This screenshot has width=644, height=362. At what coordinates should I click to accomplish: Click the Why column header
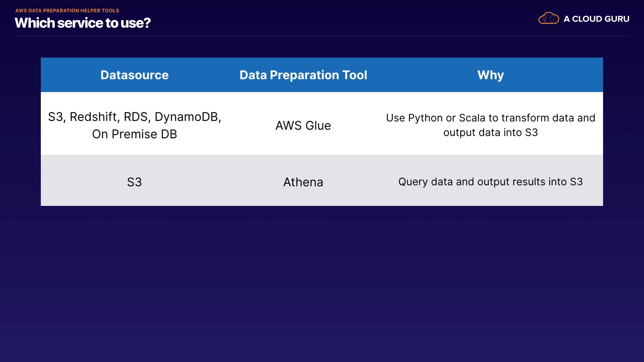(x=490, y=75)
